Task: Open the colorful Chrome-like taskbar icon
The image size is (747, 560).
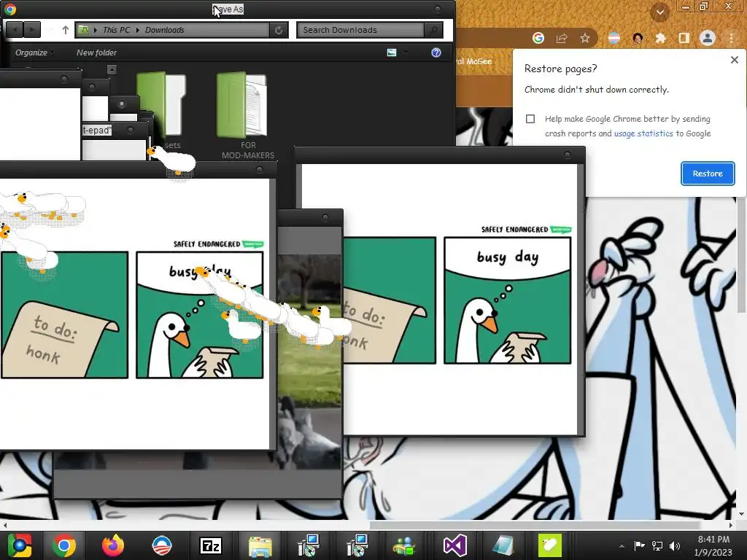Action: 19,545
